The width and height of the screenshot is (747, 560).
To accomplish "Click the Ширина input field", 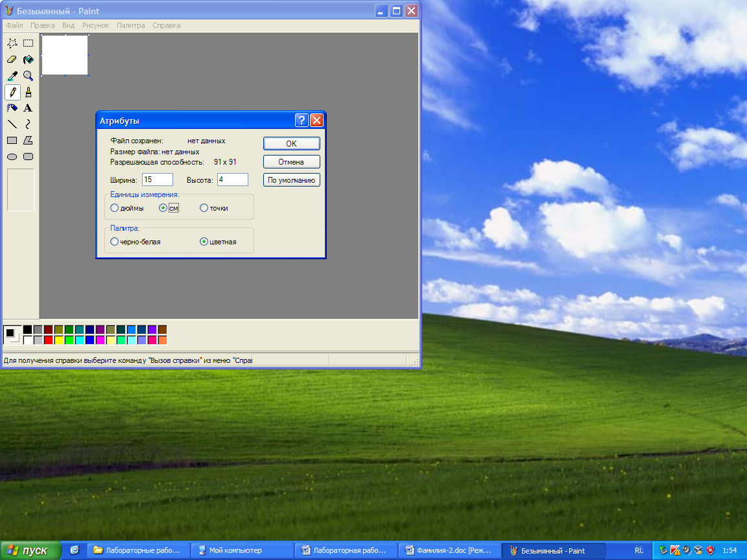I will [158, 180].
